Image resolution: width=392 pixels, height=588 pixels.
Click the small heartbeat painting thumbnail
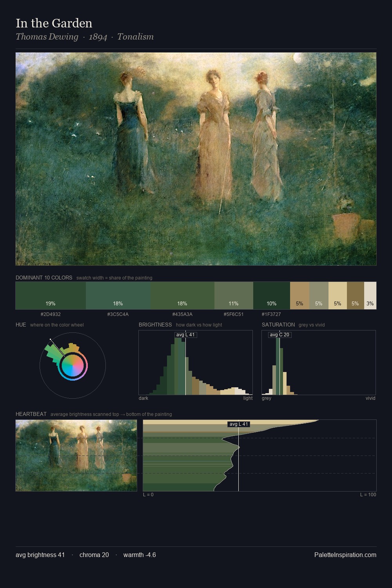click(76, 456)
